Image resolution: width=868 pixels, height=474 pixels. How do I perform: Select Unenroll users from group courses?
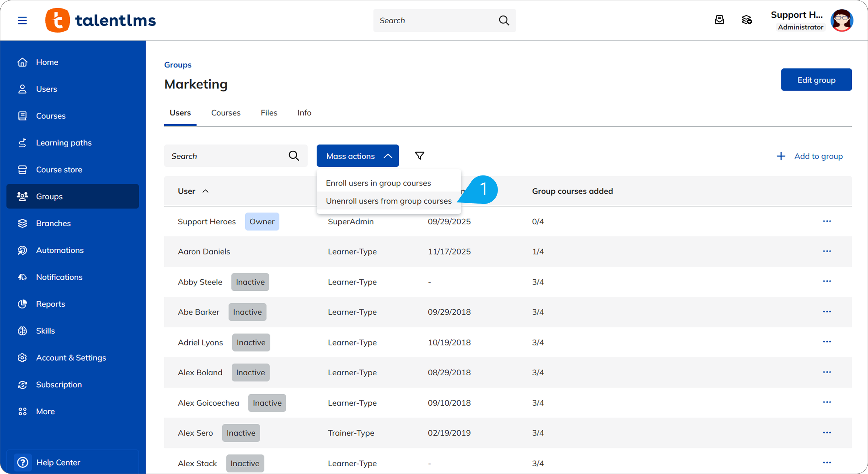pos(389,201)
